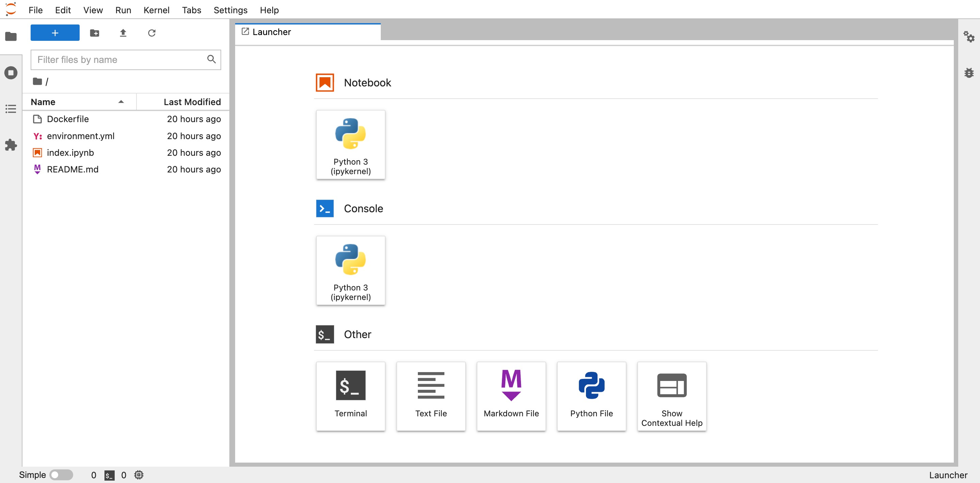The image size is (980, 483).
Task: Refresh the file list
Action: tap(152, 33)
